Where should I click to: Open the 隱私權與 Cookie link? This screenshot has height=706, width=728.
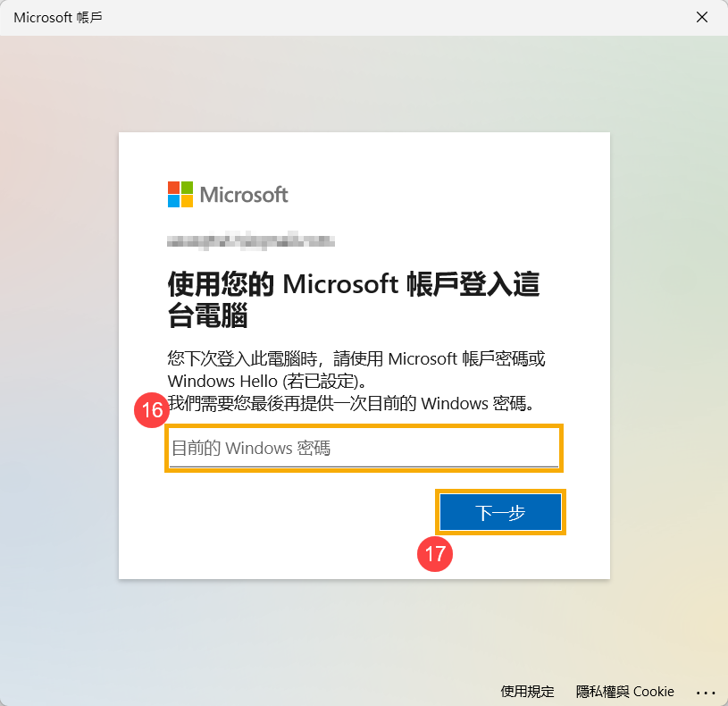tap(624, 691)
